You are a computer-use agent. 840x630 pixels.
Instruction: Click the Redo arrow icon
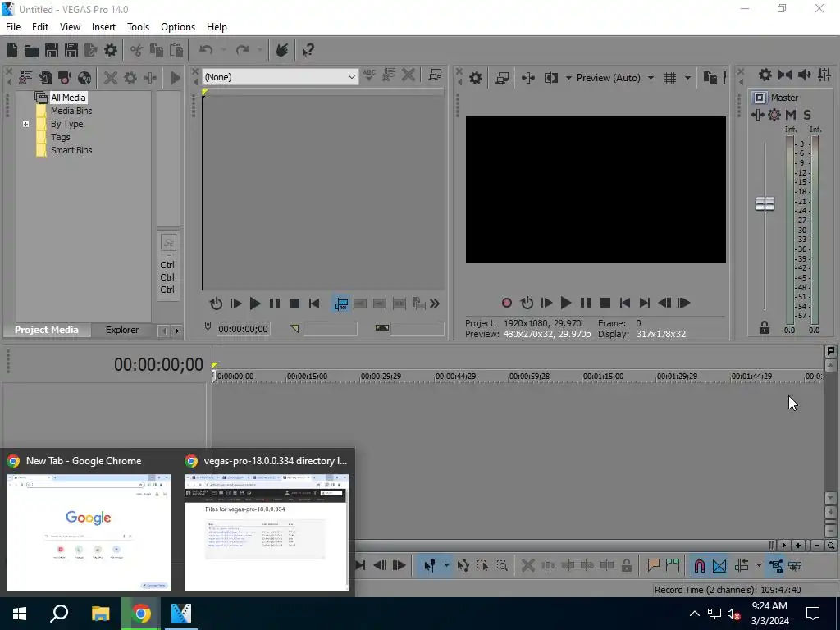point(243,50)
